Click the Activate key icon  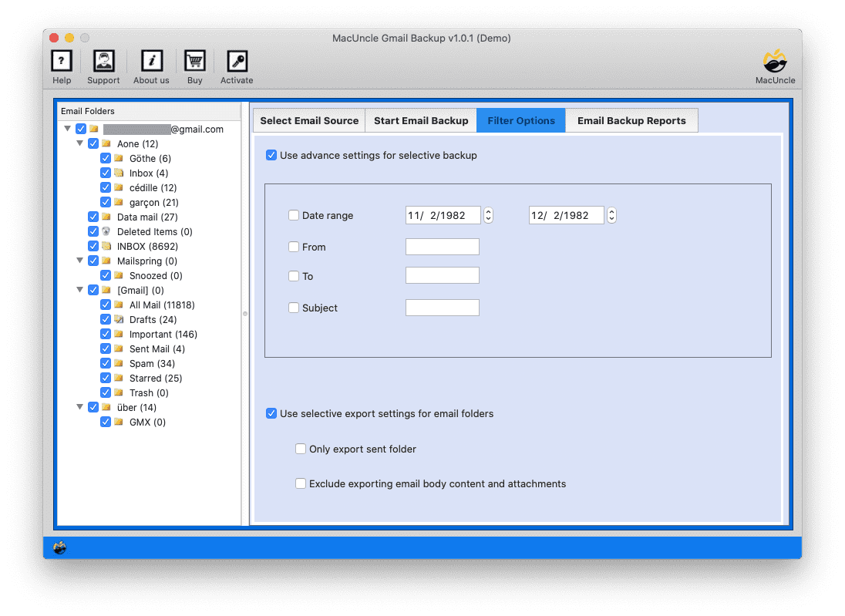point(237,62)
